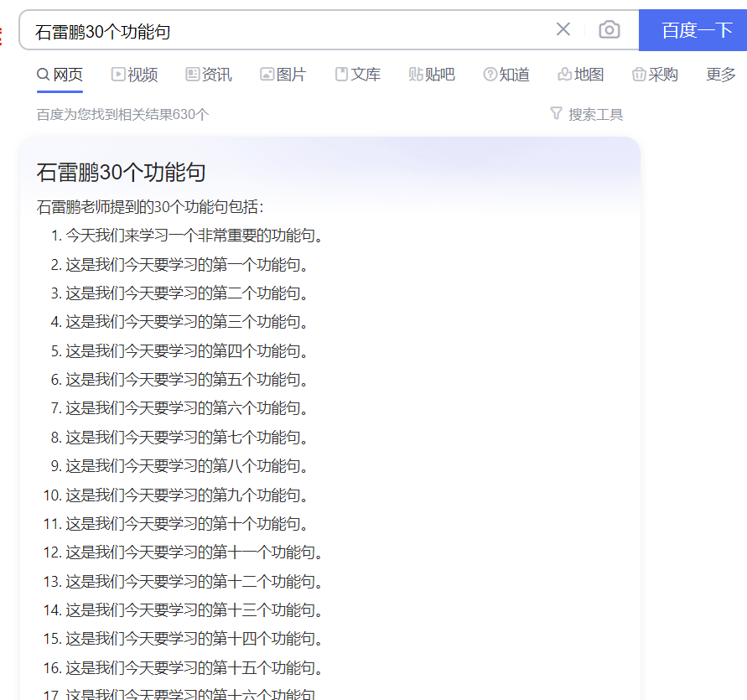Click the 图片 images tab icon
Viewport: 747px width, 700px height.
[x=267, y=75]
